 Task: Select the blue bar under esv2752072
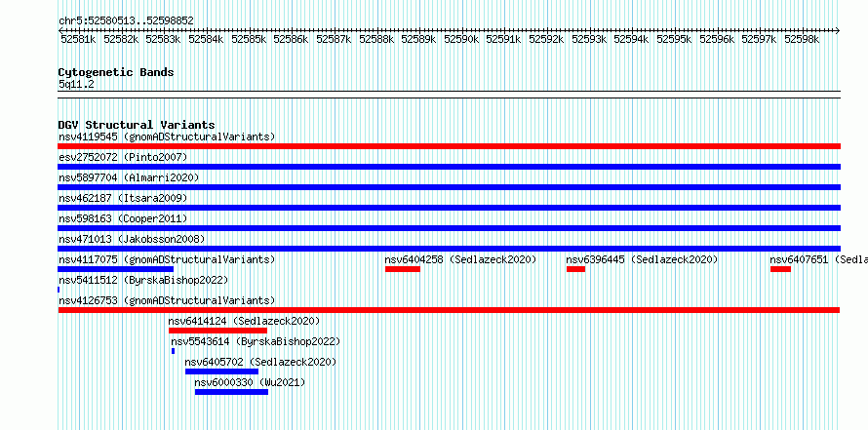pyautogui.click(x=449, y=167)
